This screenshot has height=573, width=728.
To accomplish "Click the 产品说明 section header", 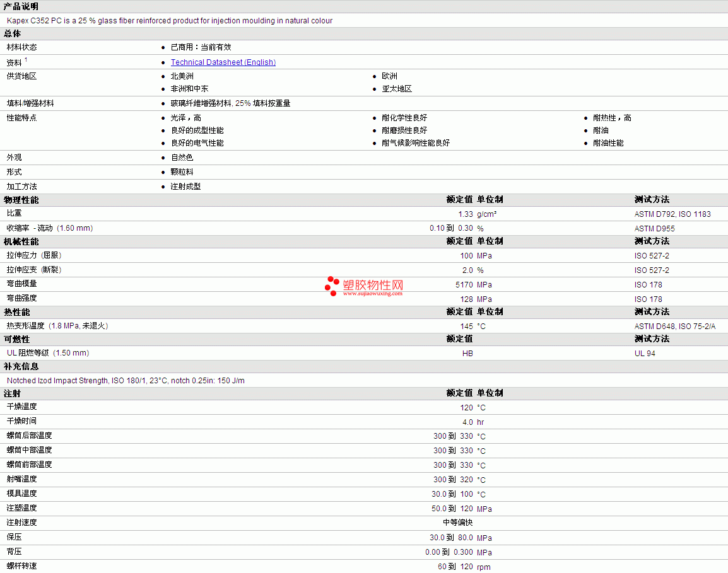I will (x=21, y=6).
